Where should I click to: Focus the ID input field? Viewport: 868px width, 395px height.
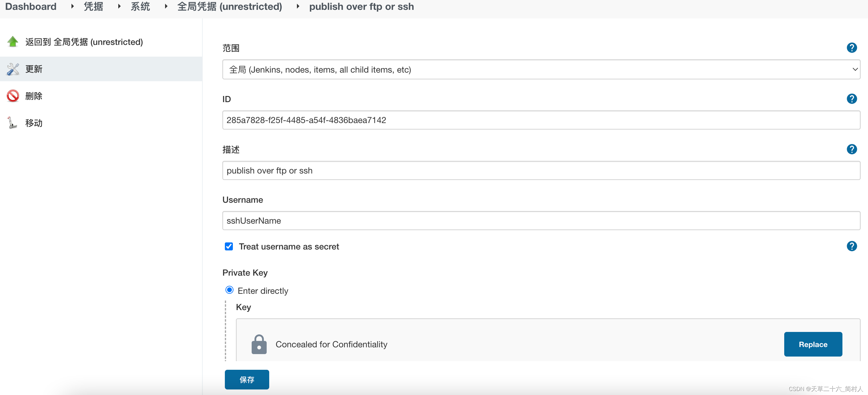[541, 120]
